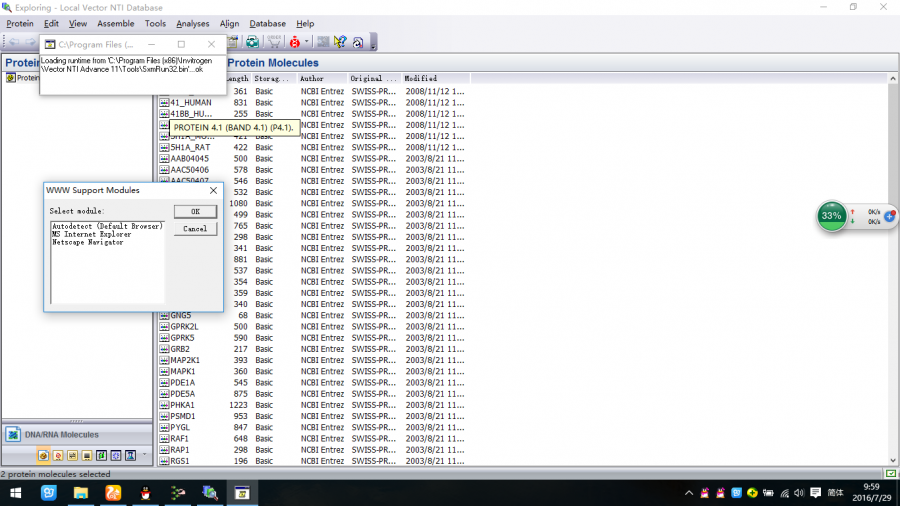This screenshot has height=506, width=900.
Task: Click the volume speaker tray icon
Action: [800, 493]
